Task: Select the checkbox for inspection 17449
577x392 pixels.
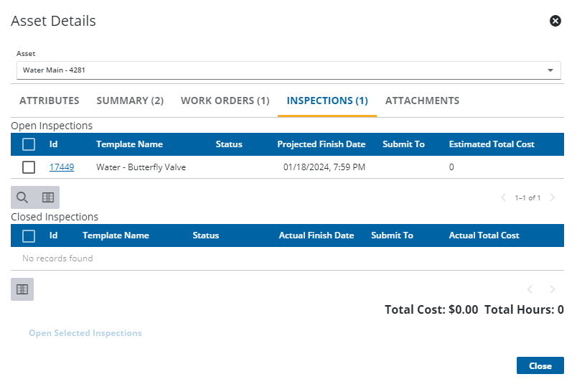Action: 29,167
